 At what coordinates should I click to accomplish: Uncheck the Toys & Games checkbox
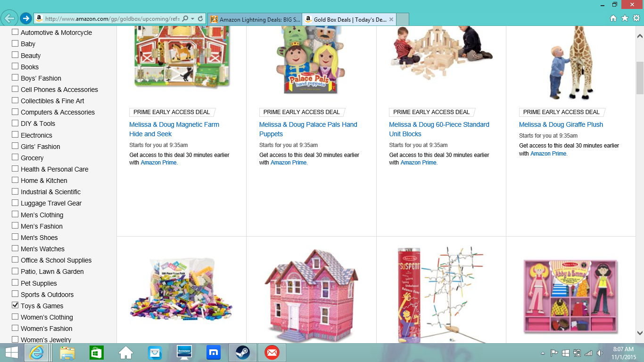15,305
